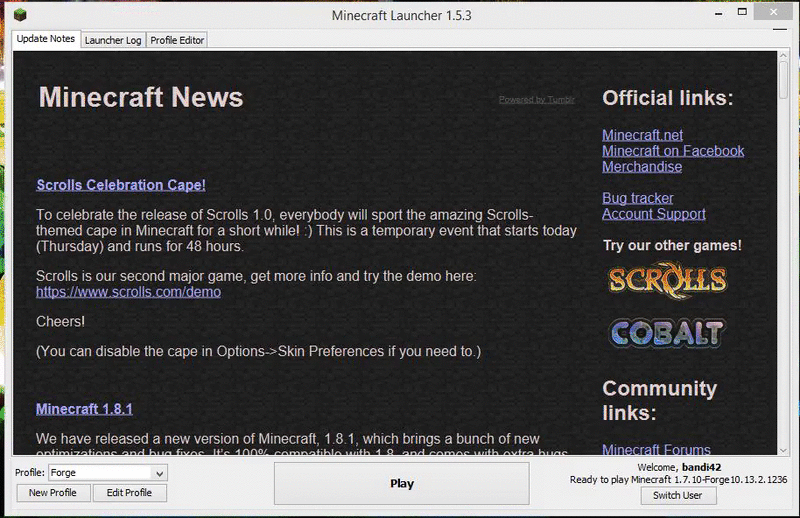This screenshot has height=518, width=800.
Task: Switch to the Launcher Log tab
Action: coord(113,40)
